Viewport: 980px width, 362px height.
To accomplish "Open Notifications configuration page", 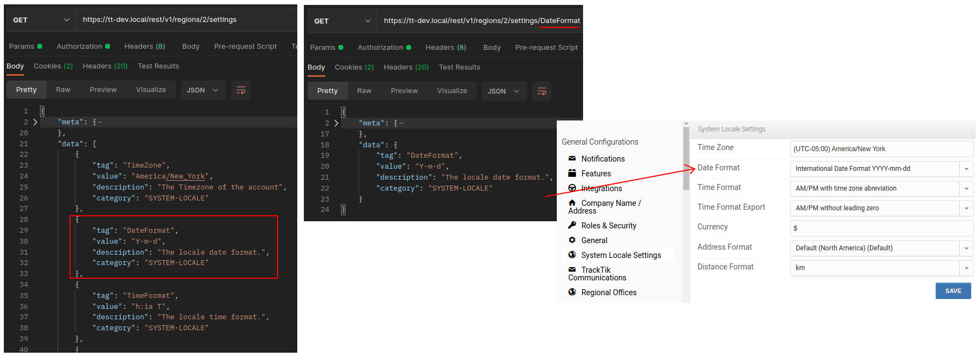I will [x=603, y=159].
